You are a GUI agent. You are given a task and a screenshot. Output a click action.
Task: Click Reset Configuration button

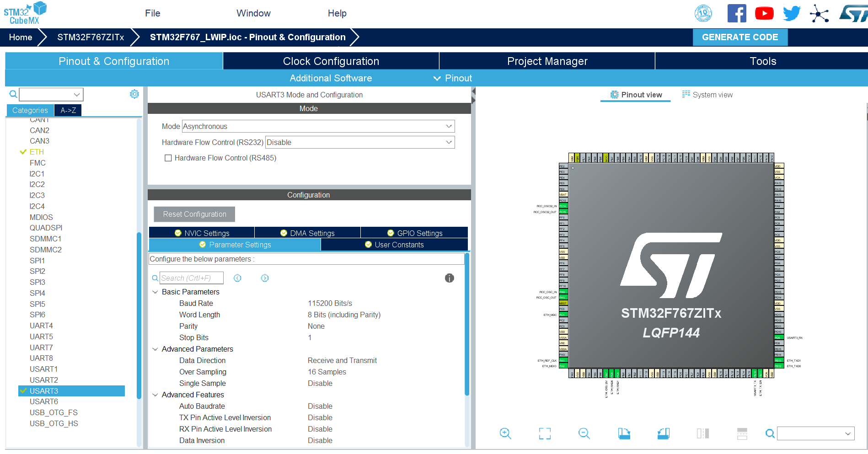pos(194,214)
